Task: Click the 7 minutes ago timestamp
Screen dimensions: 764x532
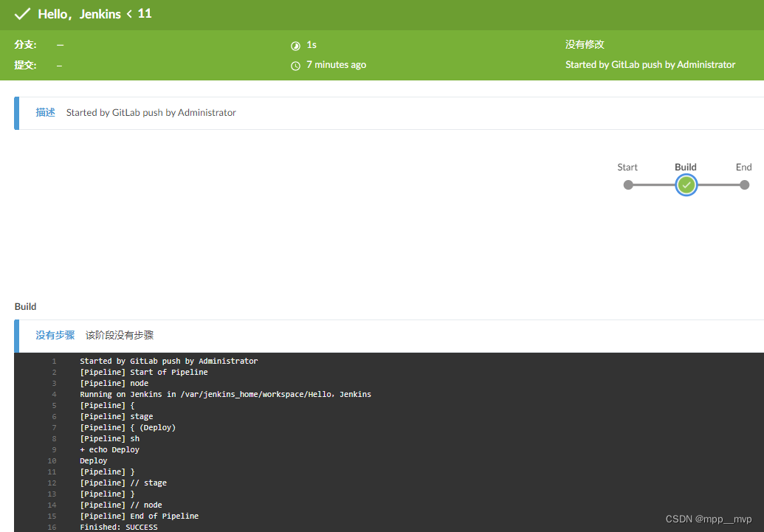Action: (336, 65)
